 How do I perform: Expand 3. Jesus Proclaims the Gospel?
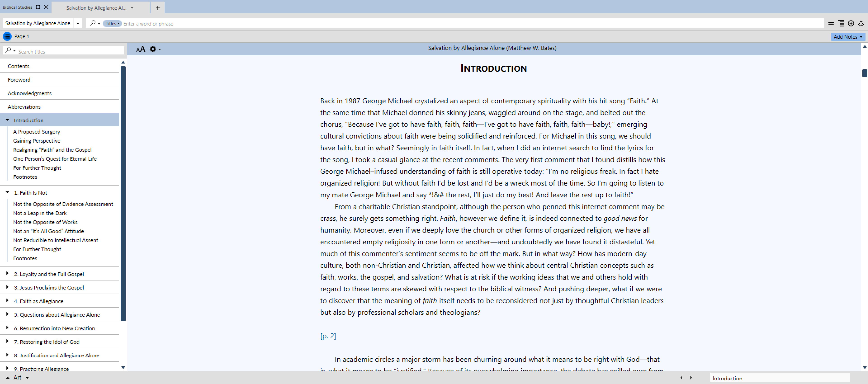[7, 287]
